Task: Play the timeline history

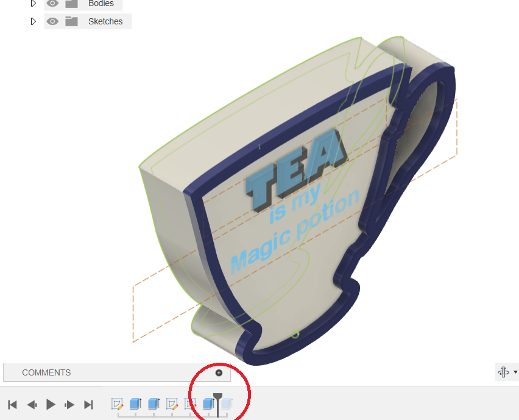Action: point(51,404)
